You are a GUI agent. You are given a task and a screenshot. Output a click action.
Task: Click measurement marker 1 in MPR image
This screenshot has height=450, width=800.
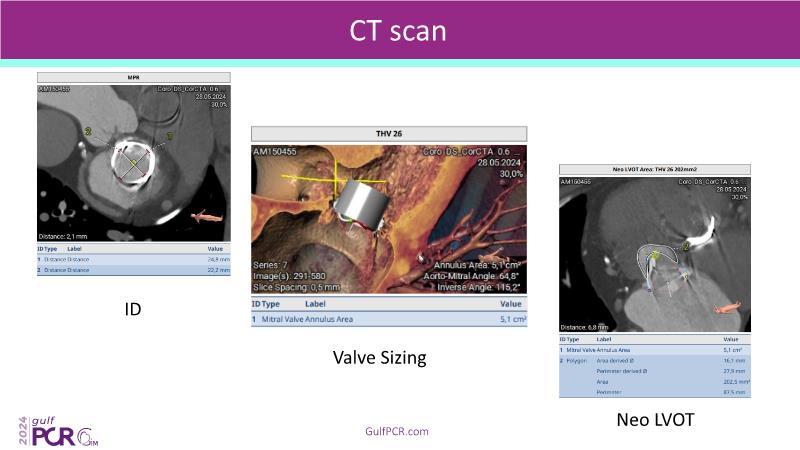170,135
